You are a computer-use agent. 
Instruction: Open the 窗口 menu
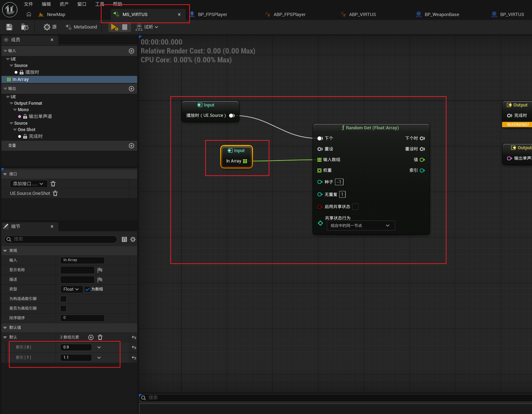(82, 4)
